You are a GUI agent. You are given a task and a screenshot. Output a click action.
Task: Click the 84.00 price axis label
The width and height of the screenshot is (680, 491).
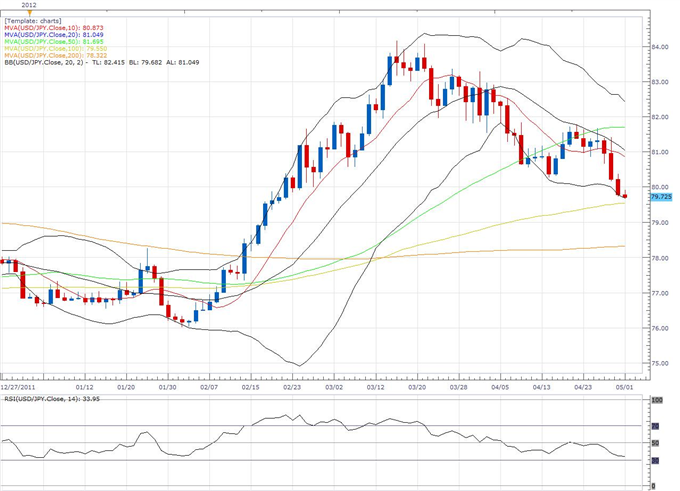[657, 47]
